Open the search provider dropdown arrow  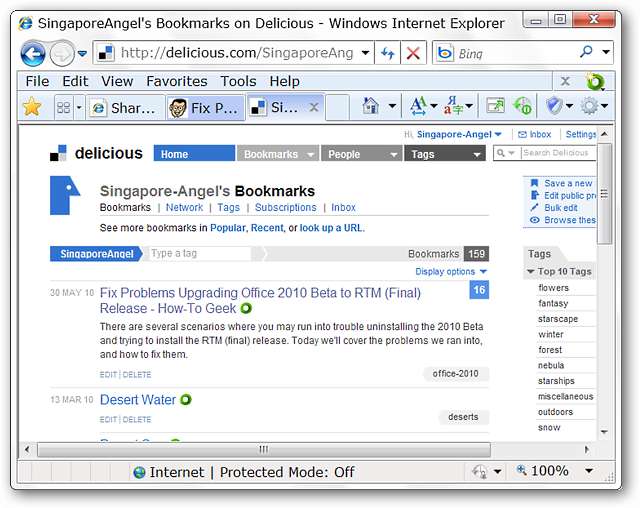coord(606,52)
